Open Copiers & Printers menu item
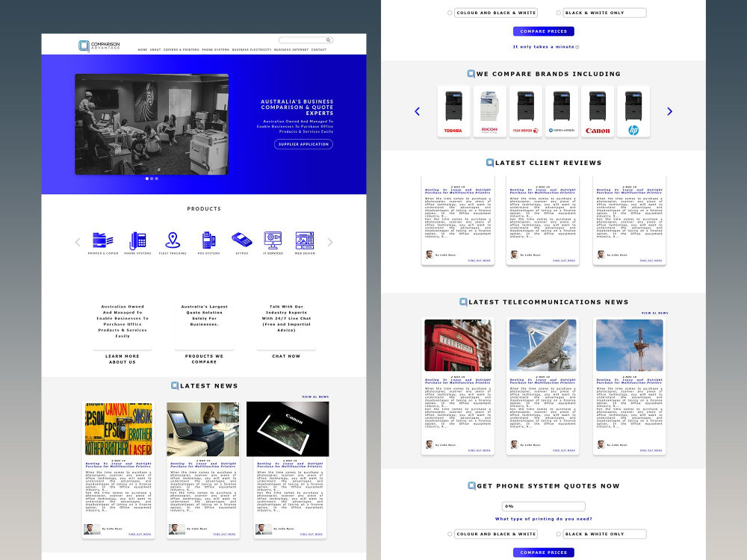The height and width of the screenshot is (560, 747). (181, 49)
